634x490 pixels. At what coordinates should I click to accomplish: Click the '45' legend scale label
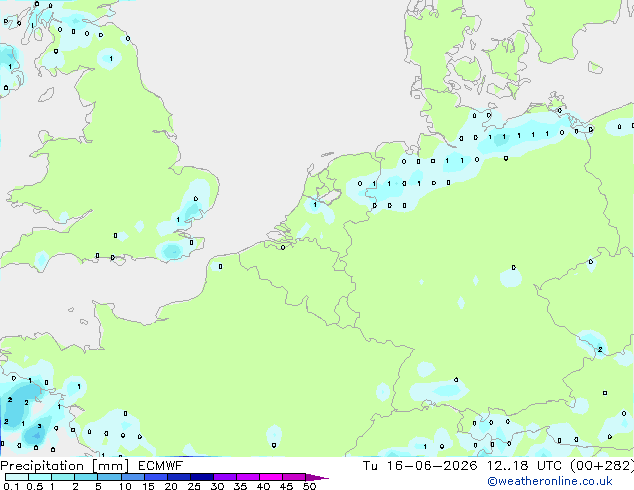pos(286,486)
